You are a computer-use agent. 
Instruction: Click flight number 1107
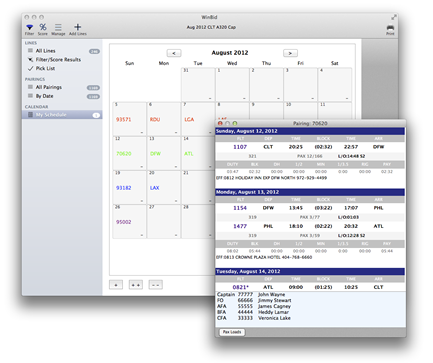pyautogui.click(x=240, y=147)
